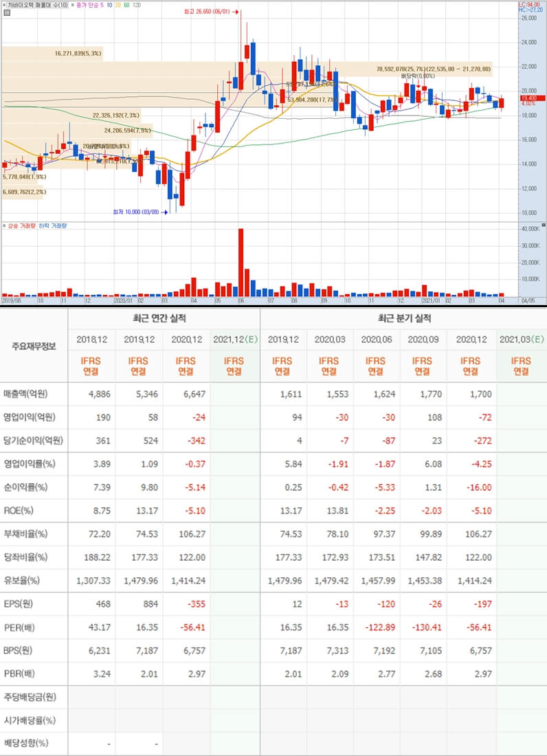
Task: Click the quick ratio value 188.22
Action: [x=98, y=557]
